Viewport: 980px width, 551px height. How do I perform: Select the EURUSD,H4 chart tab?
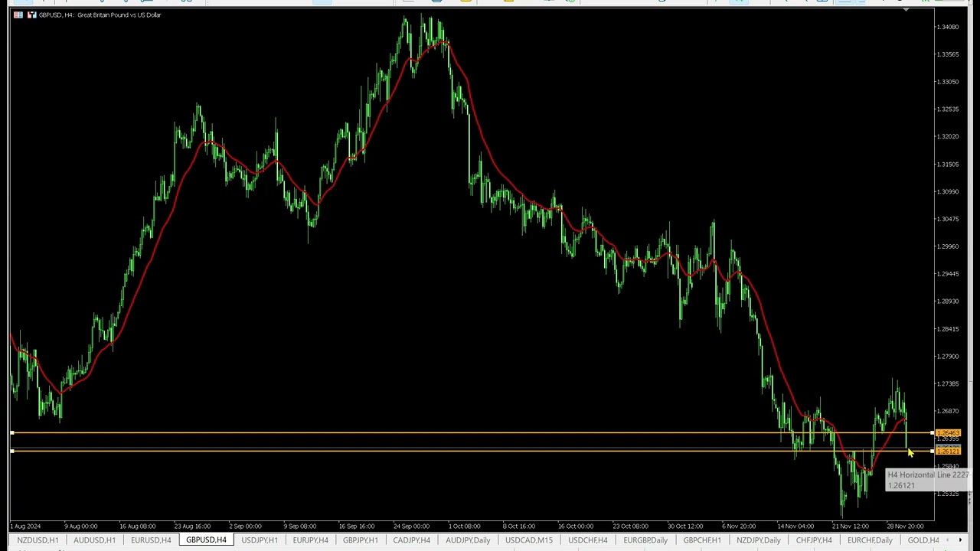pyautogui.click(x=151, y=540)
